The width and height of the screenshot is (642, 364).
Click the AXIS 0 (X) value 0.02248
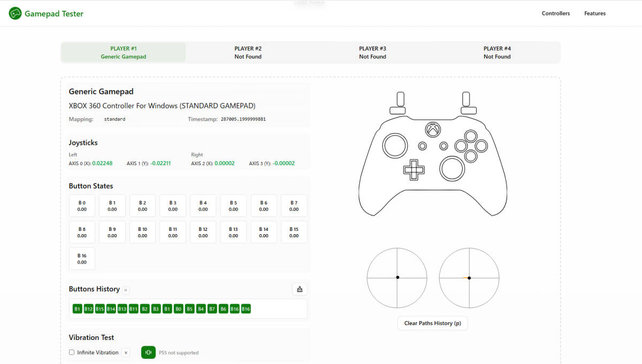(102, 164)
